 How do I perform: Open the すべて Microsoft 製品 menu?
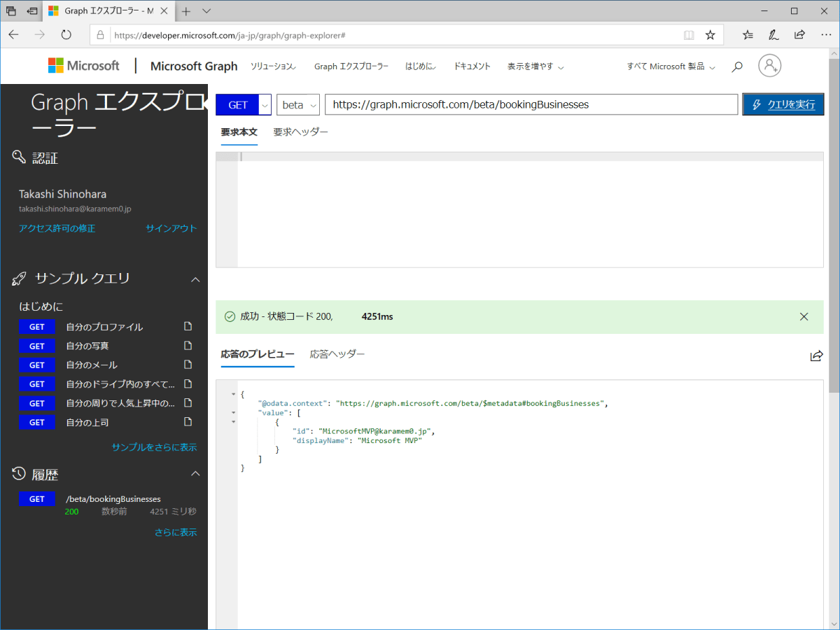pos(671,66)
